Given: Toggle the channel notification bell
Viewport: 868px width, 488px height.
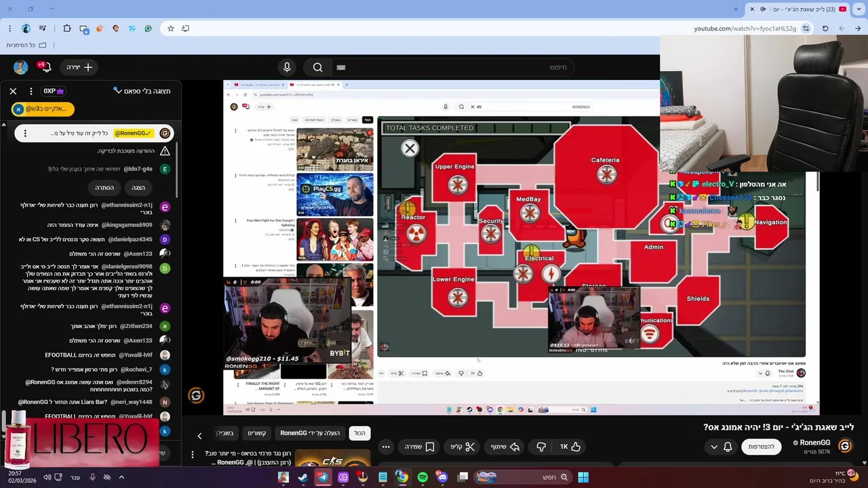Looking at the screenshot, I should 728,447.
